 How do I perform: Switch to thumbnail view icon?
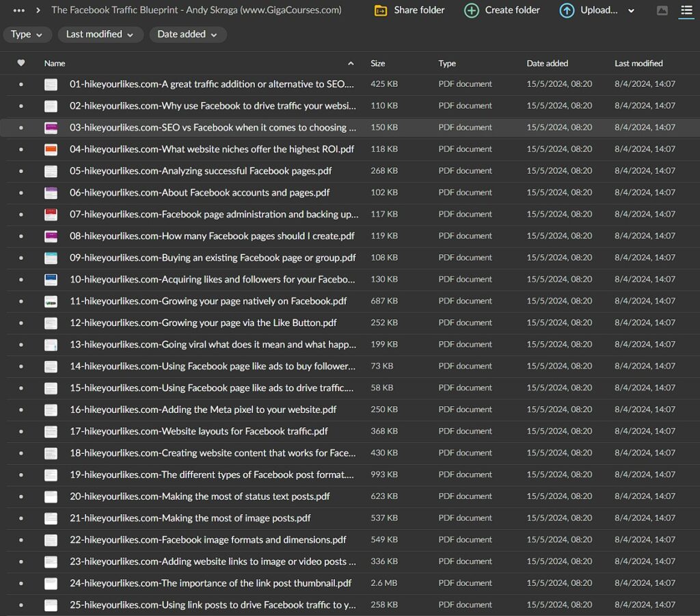tap(662, 10)
